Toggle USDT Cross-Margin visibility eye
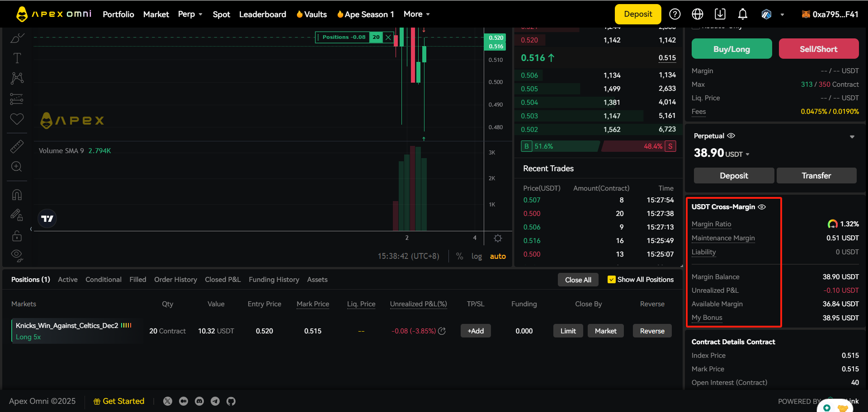 762,207
